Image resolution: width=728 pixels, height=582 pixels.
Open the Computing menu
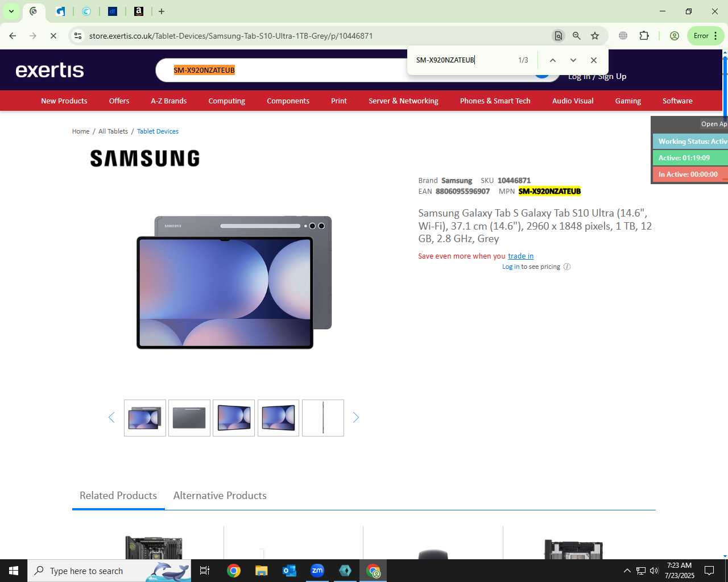click(x=226, y=101)
